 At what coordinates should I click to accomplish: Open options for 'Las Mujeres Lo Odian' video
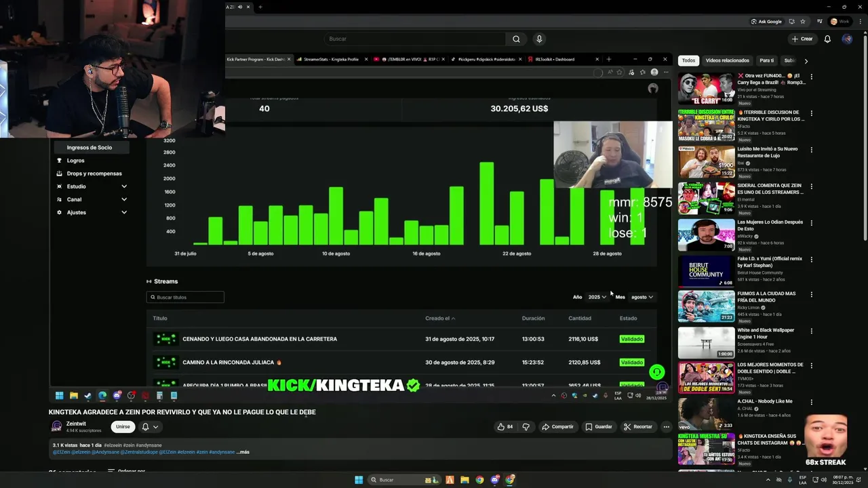tap(811, 223)
